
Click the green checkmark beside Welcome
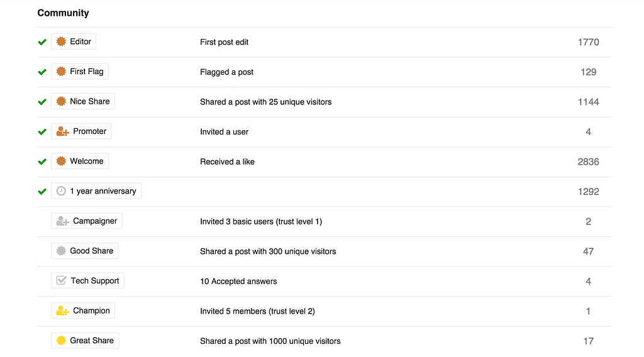coord(42,162)
